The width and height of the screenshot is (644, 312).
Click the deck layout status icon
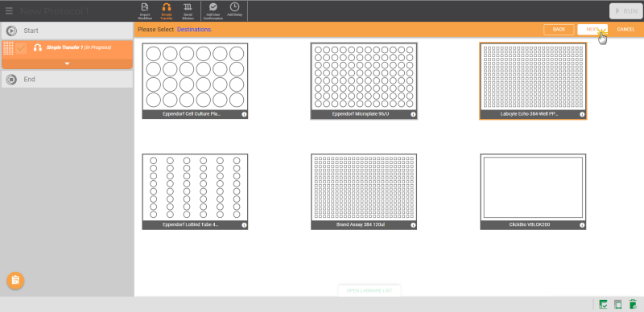tap(617, 304)
